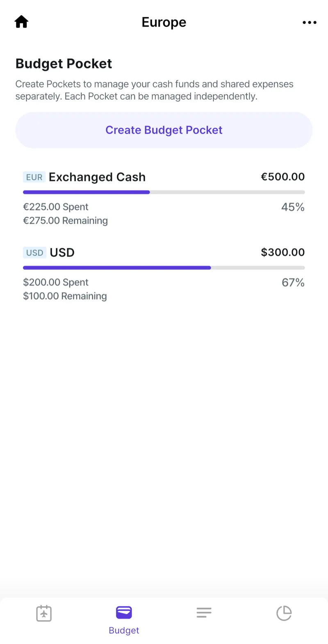The image size is (328, 644).
Task: Tap the $300.00 pocket total
Action: coord(282,252)
